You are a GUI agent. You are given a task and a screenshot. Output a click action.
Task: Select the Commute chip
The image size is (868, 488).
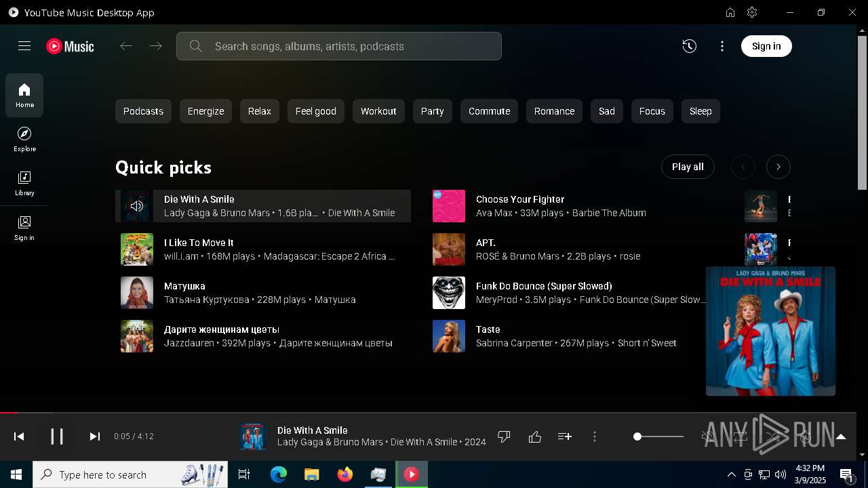coord(489,111)
